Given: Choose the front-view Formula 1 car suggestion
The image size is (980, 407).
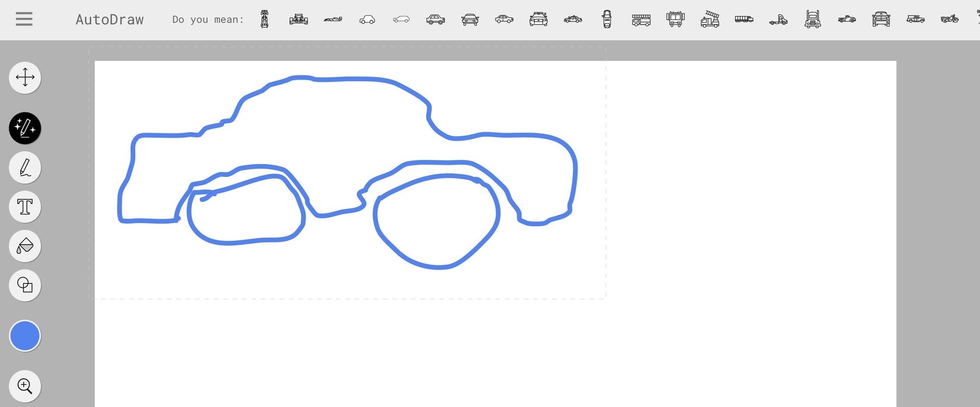Looking at the screenshot, I should point(299,19).
